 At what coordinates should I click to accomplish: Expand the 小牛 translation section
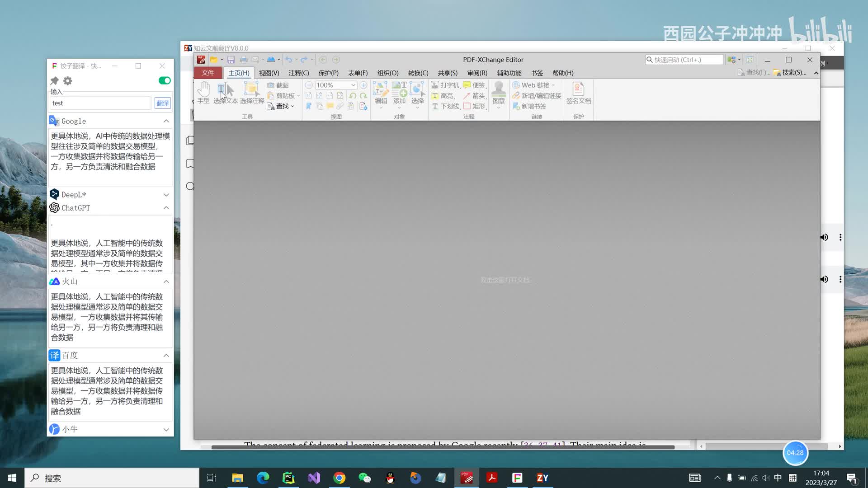166,429
